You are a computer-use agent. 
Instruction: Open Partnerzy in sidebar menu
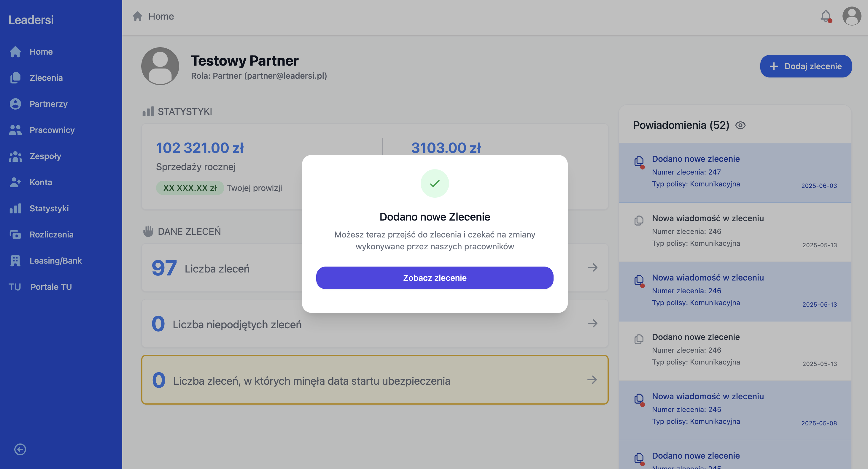pyautogui.click(x=49, y=104)
